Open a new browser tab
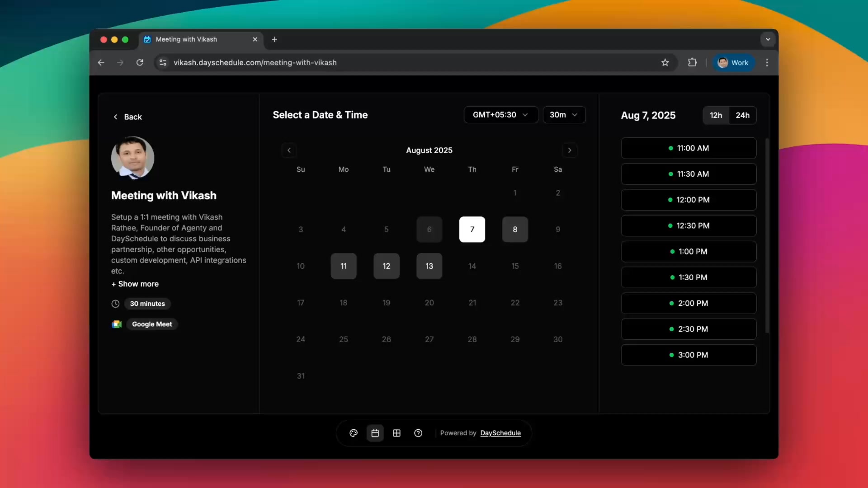The width and height of the screenshot is (868, 488). (274, 39)
